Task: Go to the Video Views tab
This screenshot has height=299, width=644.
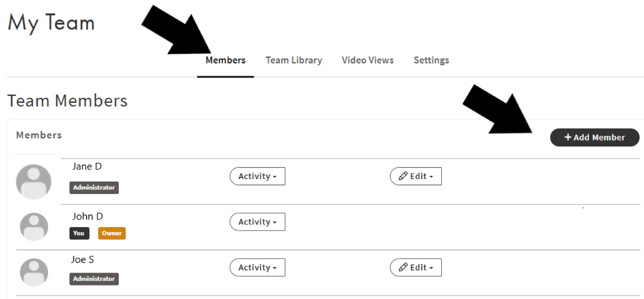Action: [x=368, y=60]
